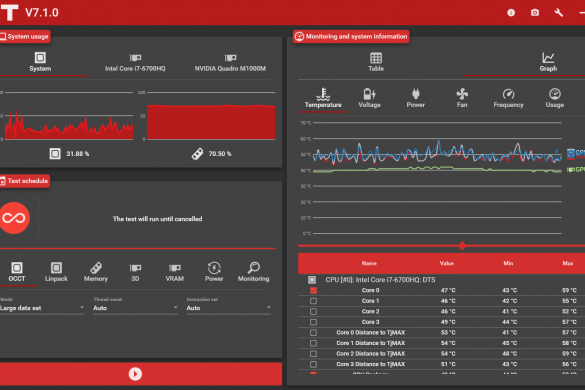Viewport: 585px width, 390px height.
Task: Show Fan sensors
Action: [462, 98]
